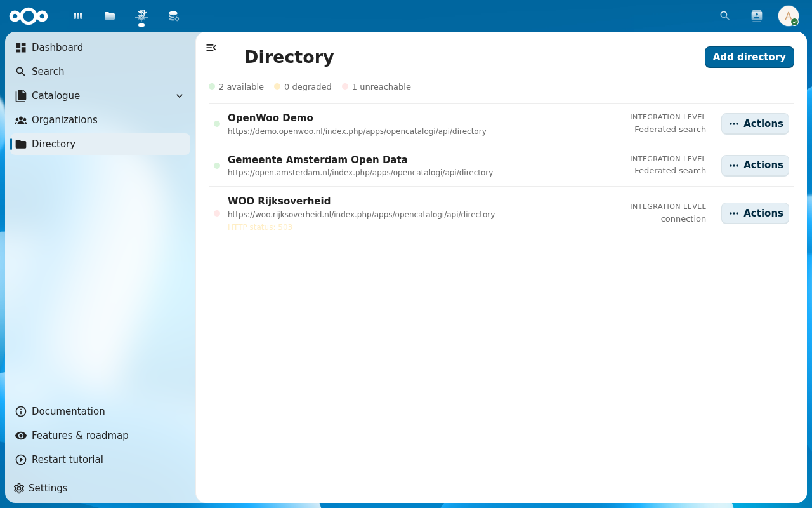Select the OpenWoo Demo directory name
The width and height of the screenshot is (812, 508).
(270, 118)
